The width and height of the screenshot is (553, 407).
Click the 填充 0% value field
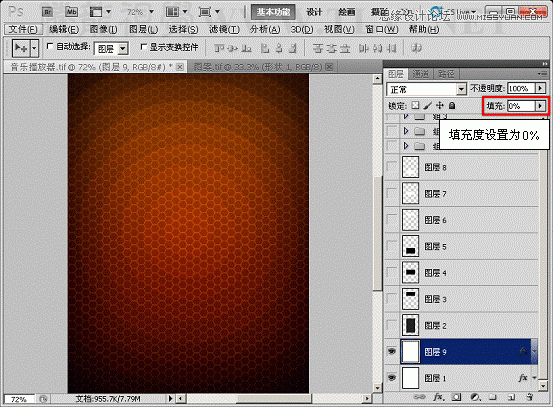[521, 106]
